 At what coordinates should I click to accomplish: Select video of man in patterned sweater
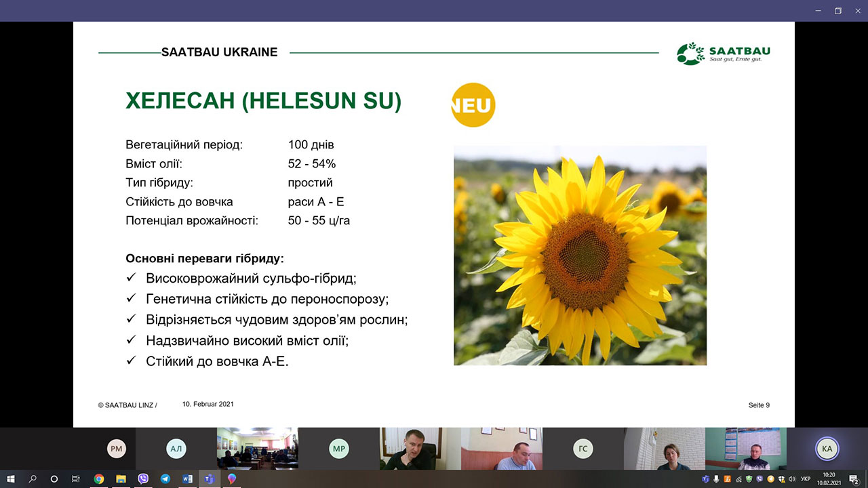pos(746,449)
